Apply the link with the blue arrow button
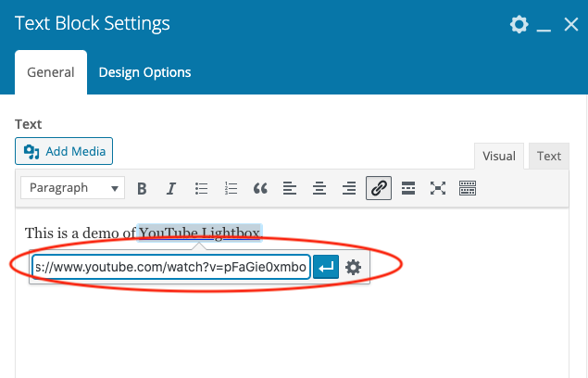 325,268
